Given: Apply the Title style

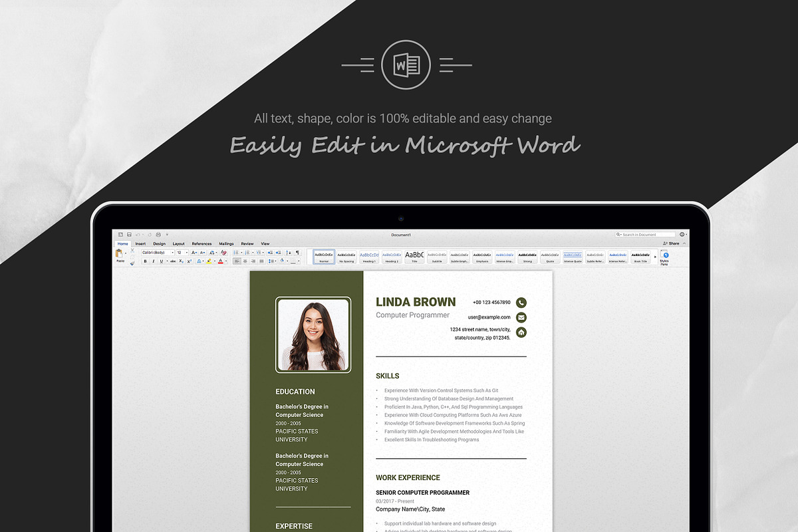Looking at the screenshot, I should (x=414, y=257).
